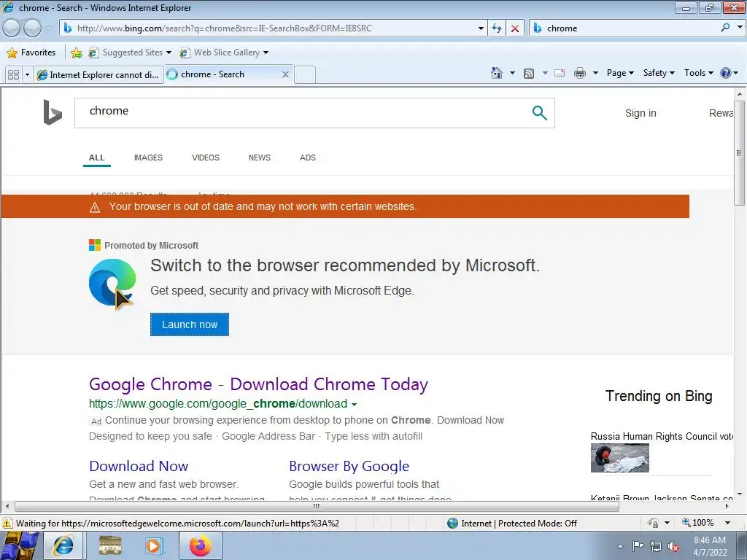Screen dimensions: 747x560
Task: Click the Sign in link
Action: click(x=640, y=113)
